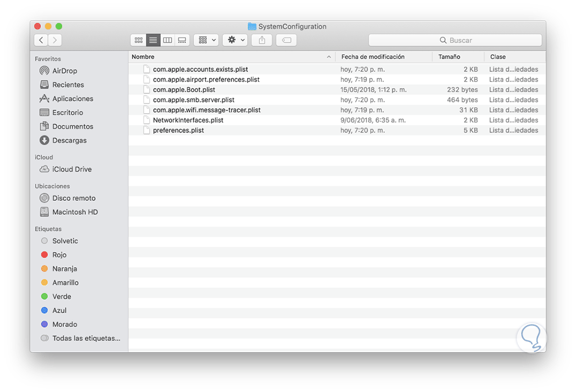Filter by the Azul tag
This screenshot has height=392, width=576.
(x=79, y=311)
